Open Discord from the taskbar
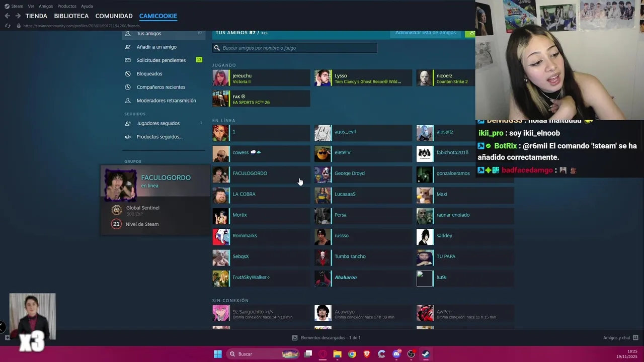Viewport: 644px width, 362px height. [396, 354]
